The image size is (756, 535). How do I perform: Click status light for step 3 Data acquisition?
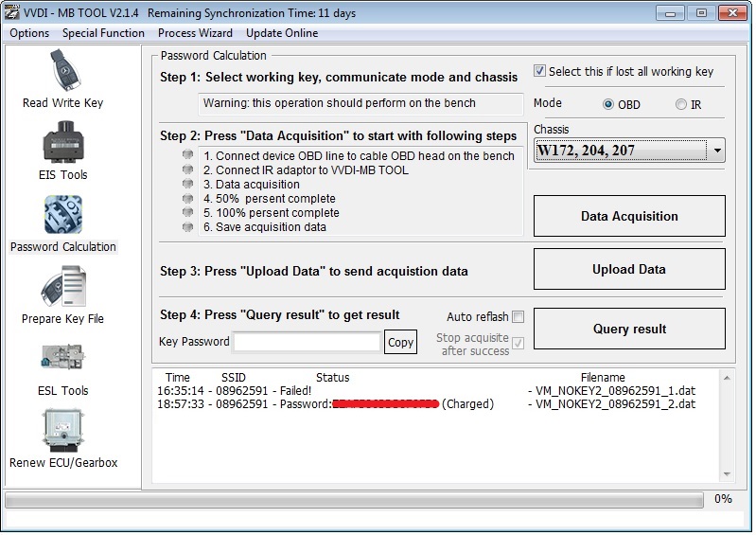click(x=187, y=184)
